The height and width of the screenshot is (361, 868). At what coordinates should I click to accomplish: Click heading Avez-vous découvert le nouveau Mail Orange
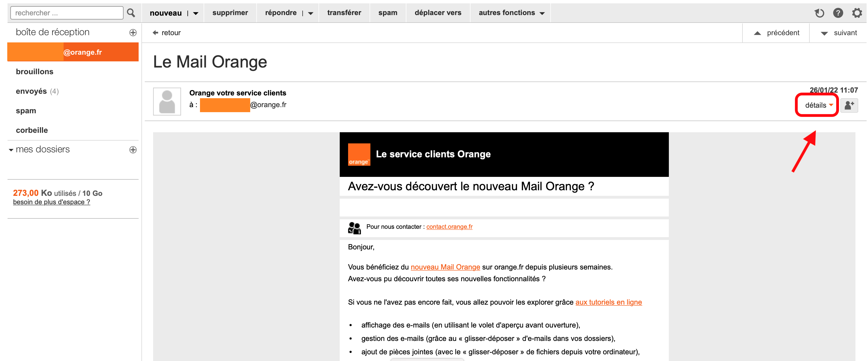[x=471, y=186]
